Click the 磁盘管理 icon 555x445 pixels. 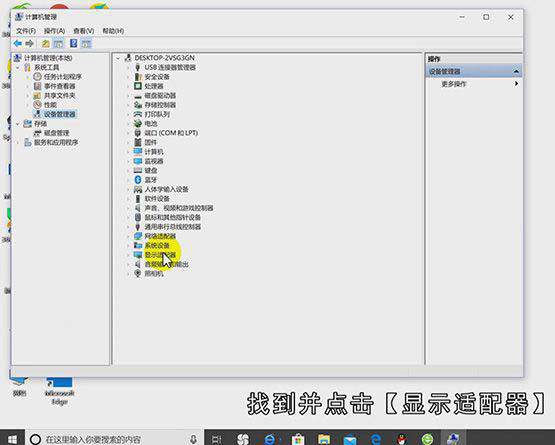pos(37,133)
